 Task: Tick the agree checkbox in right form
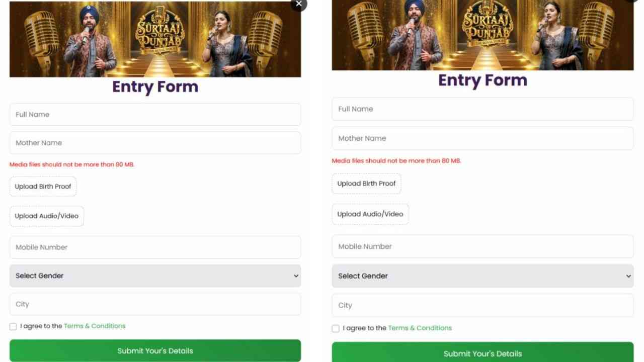336,329
